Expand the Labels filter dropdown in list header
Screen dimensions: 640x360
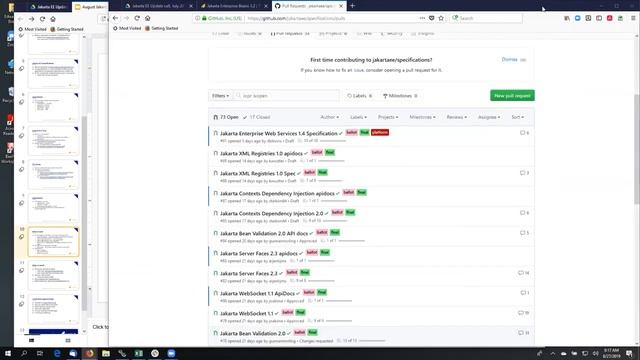coord(358,117)
